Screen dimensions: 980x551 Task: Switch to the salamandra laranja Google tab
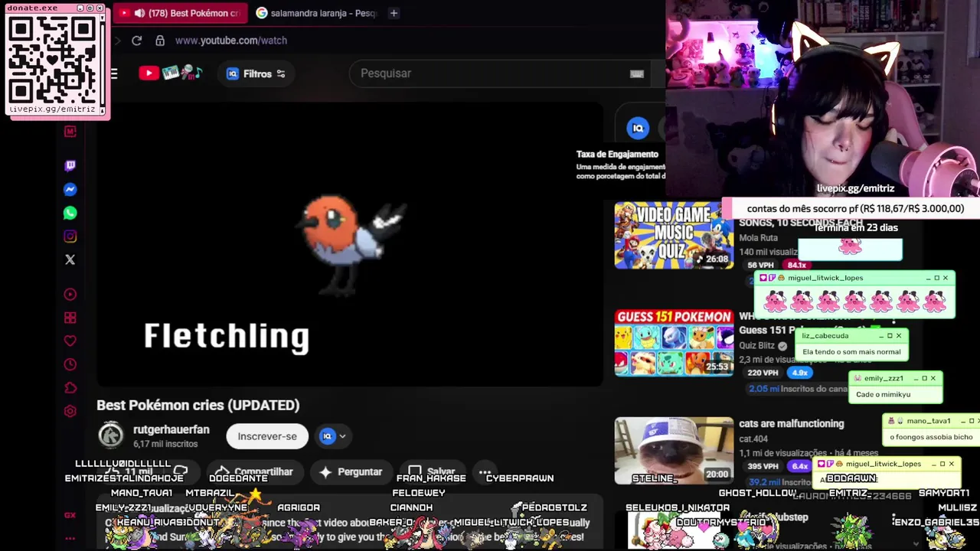(316, 13)
